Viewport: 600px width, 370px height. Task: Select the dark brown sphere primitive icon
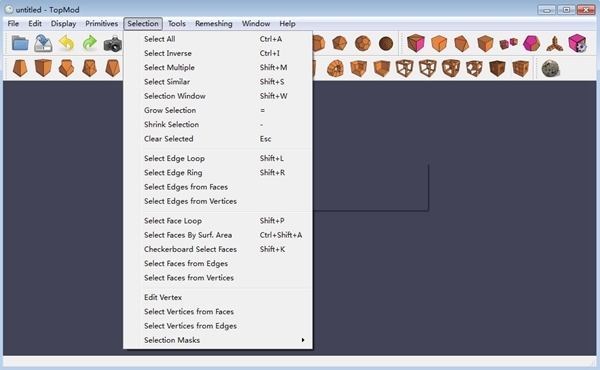tap(386, 44)
